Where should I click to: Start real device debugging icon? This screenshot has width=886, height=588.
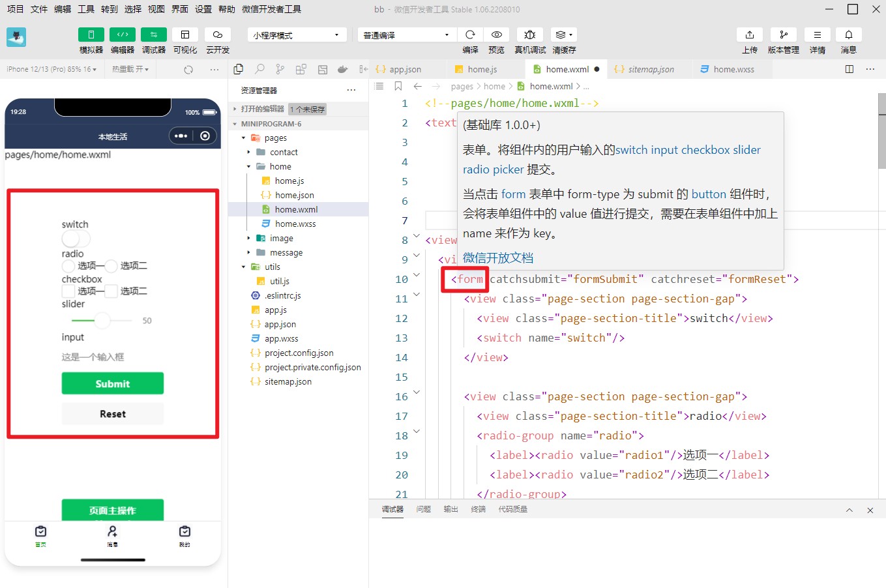point(530,35)
